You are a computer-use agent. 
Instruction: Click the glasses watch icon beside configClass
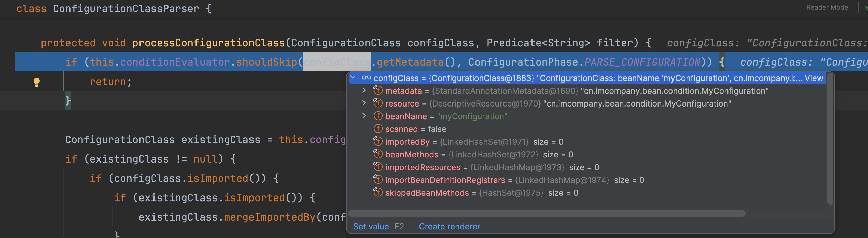366,78
